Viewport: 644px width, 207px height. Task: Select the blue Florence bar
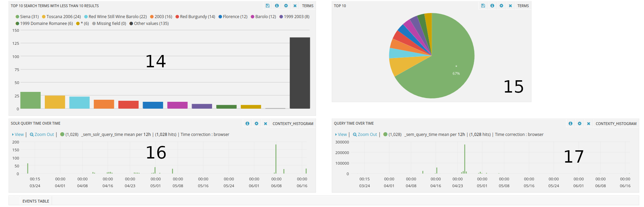tap(153, 105)
